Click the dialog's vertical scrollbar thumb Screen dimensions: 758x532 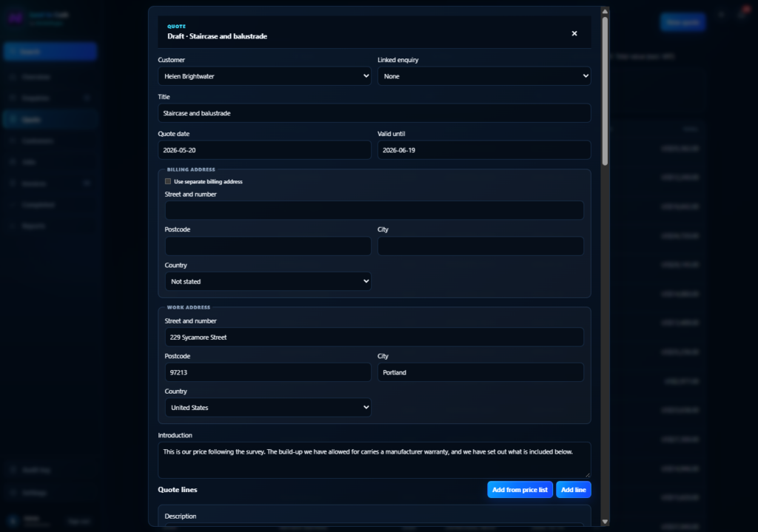605,91
